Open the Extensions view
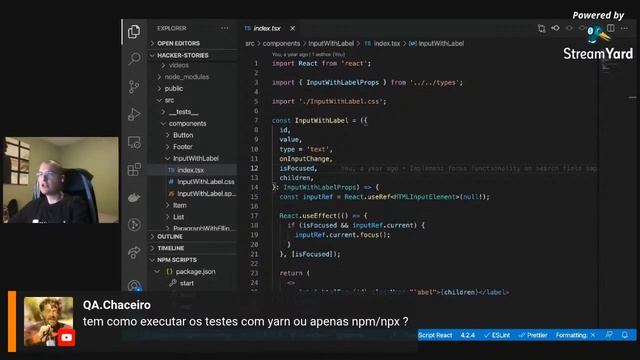Image resolution: width=640 pixels, height=360 pixels. click(134, 169)
